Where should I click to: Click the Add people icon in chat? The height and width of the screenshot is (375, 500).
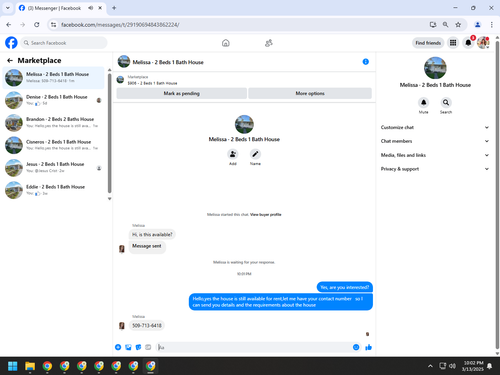[233, 154]
